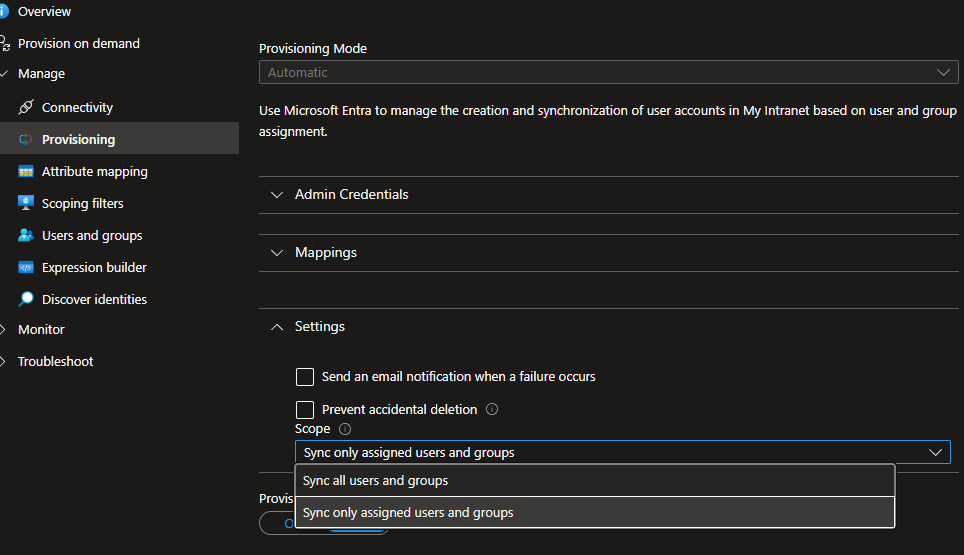Click the Attribute mapping table icon
The image size is (964, 555).
(x=26, y=171)
